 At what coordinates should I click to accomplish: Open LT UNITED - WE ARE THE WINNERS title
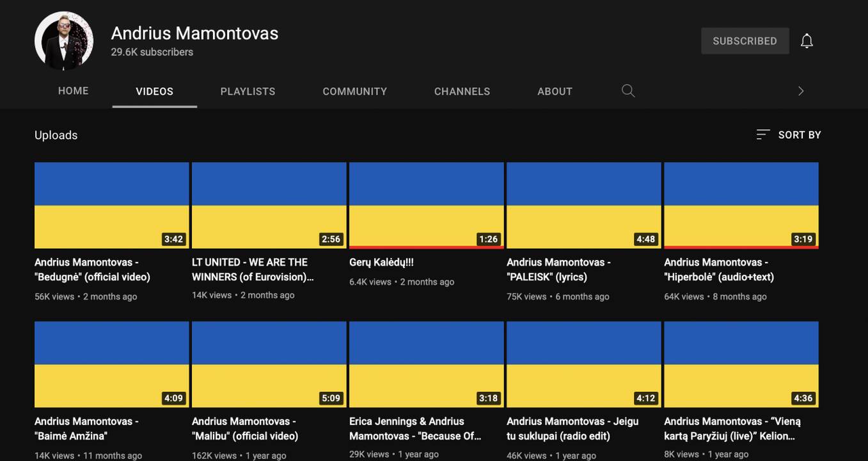pos(253,270)
